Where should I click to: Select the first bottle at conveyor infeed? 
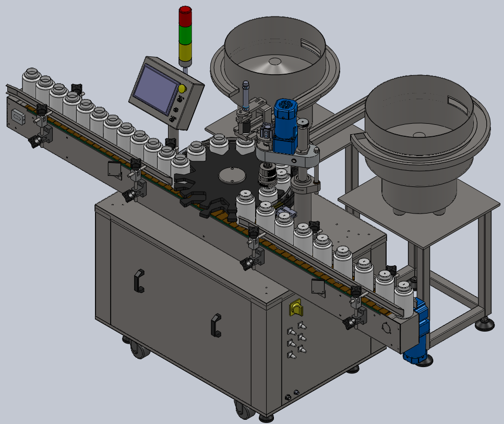point(31,81)
